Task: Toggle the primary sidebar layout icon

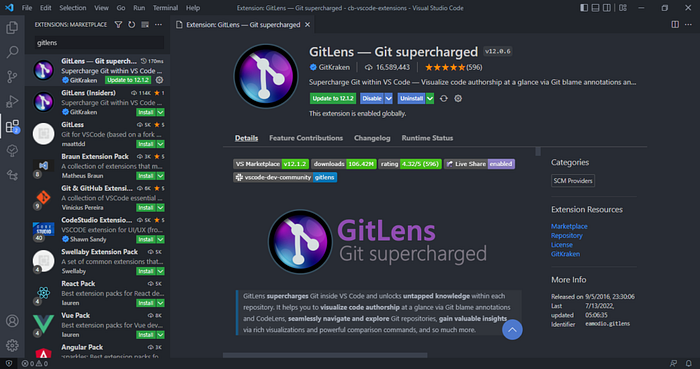Action: [x=584, y=8]
